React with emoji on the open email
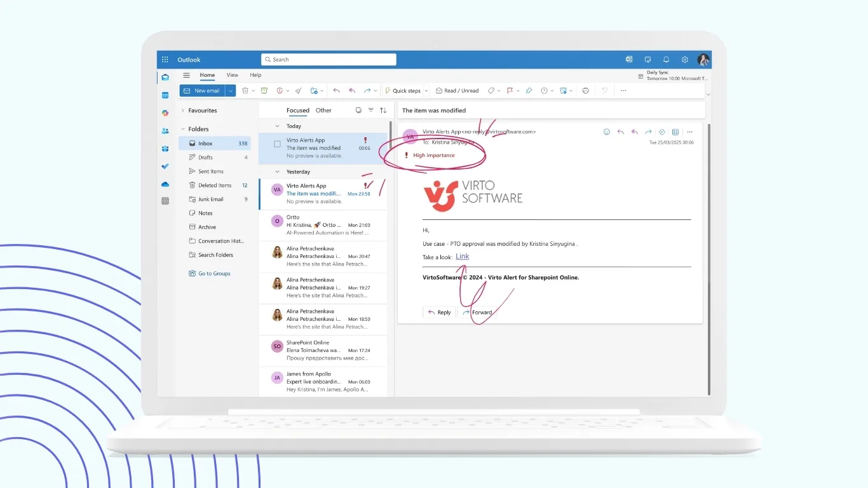Viewport: 868px width, 488px height. click(x=607, y=132)
